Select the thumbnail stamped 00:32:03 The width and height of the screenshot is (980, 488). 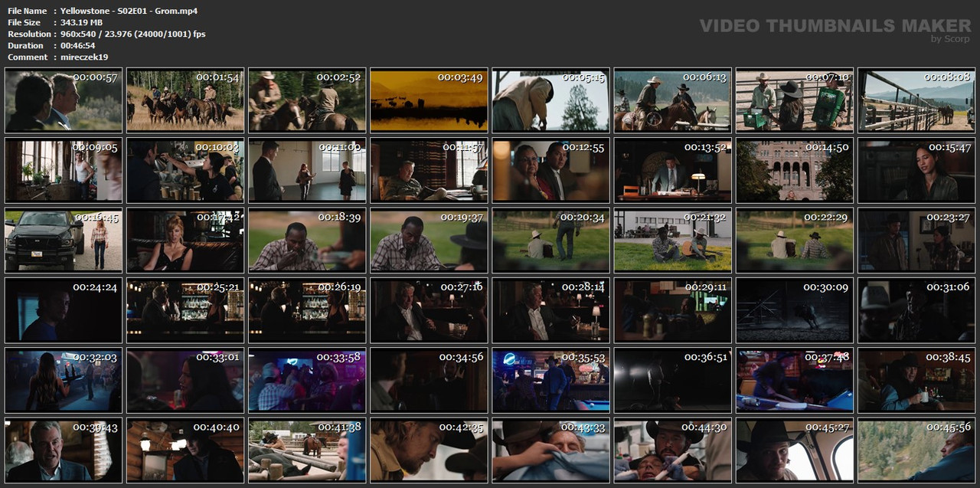click(64, 381)
